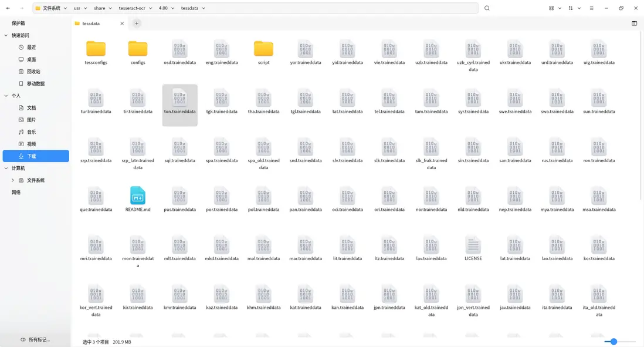
Task: Select the swe.traineddata file icon
Action: click(x=515, y=98)
